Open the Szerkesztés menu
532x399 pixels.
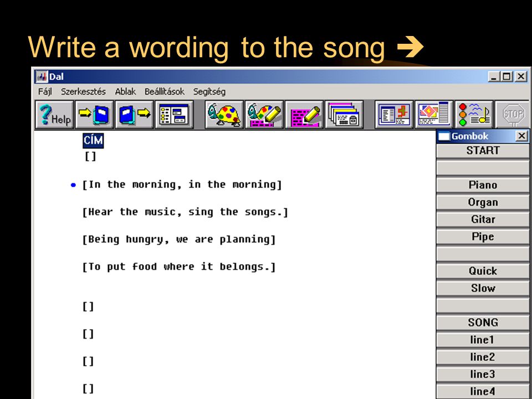coord(83,91)
